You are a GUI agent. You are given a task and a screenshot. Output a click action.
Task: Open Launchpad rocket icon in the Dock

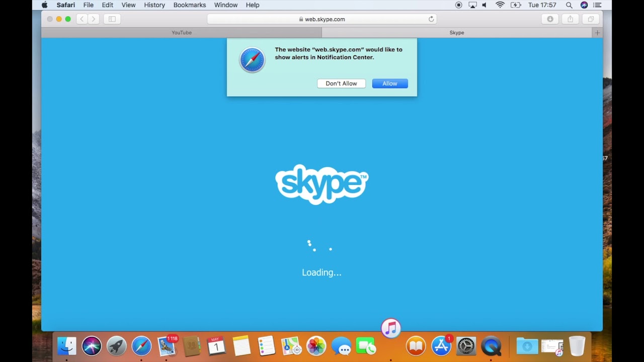[117, 346]
